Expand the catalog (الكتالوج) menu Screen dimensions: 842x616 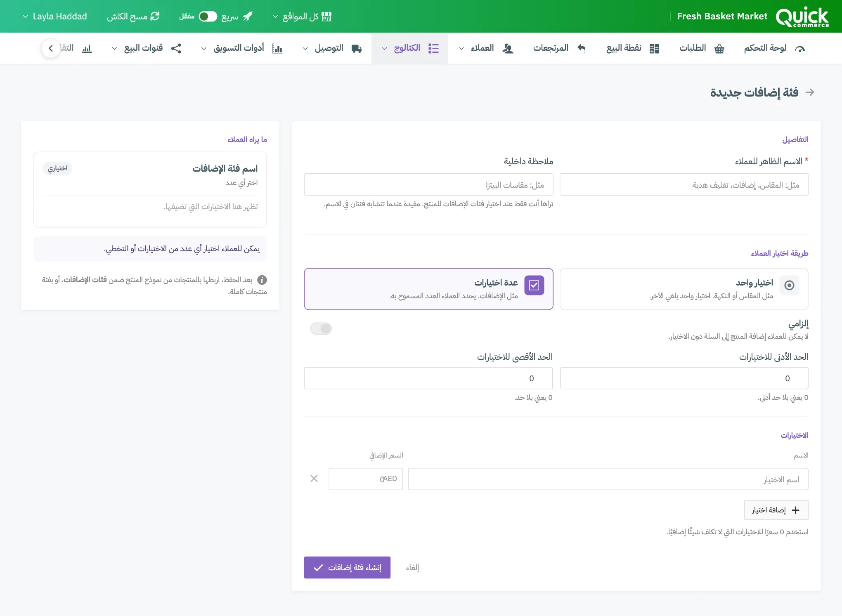(410, 49)
